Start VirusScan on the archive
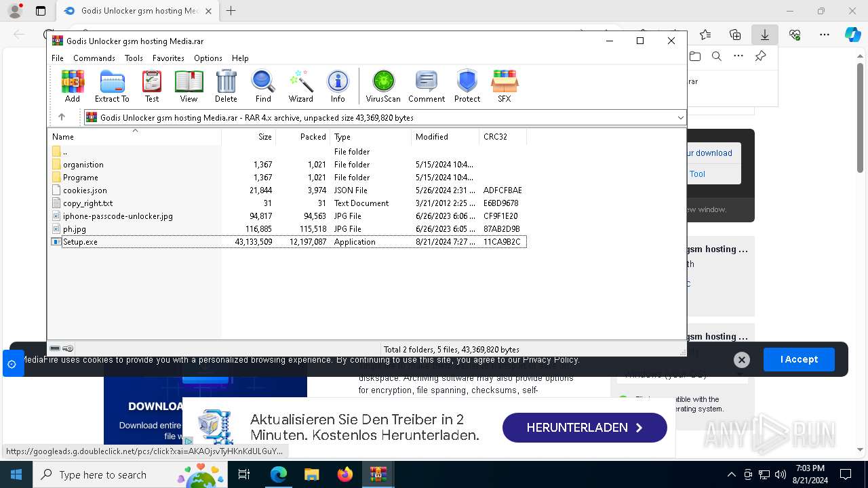The height and width of the screenshot is (488, 868). (383, 86)
